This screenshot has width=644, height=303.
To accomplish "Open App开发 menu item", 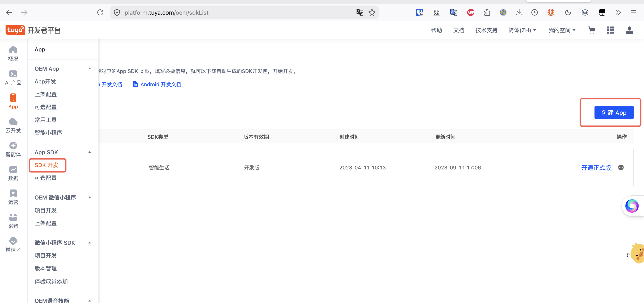I will (45, 82).
